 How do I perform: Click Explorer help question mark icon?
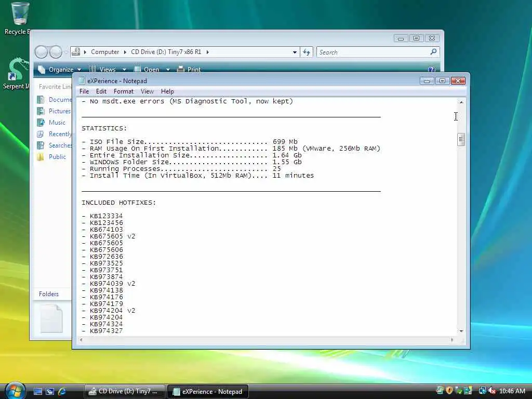tap(431, 69)
